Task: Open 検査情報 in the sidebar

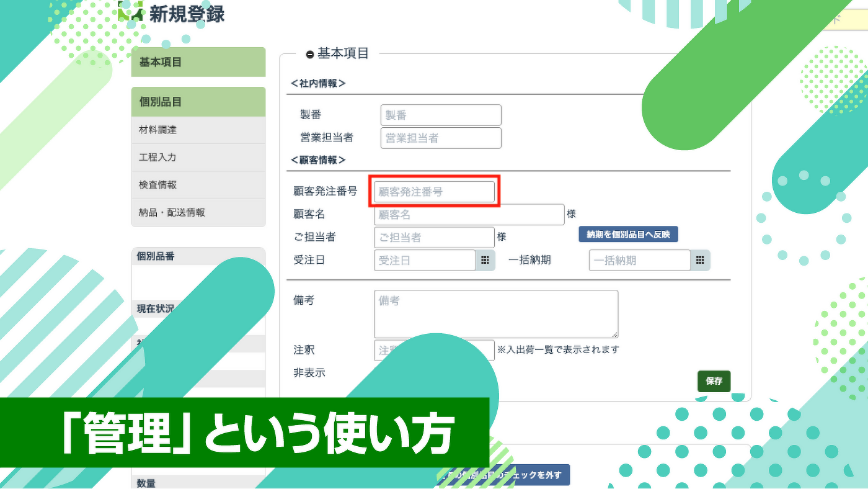Action: [198, 185]
